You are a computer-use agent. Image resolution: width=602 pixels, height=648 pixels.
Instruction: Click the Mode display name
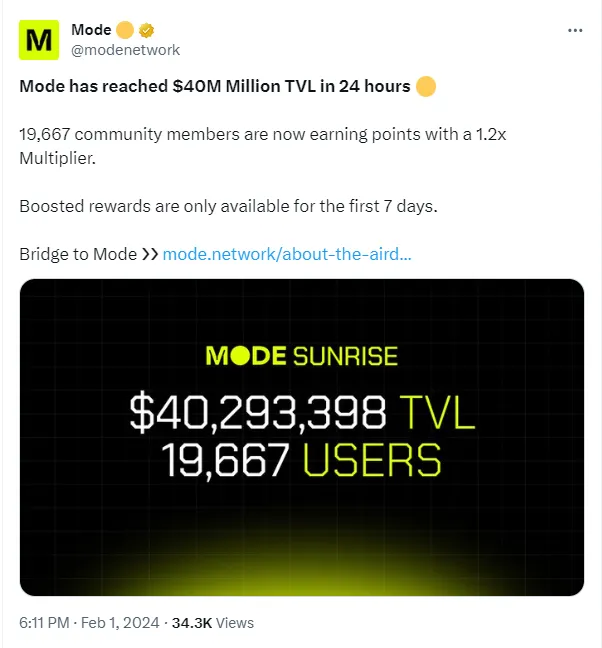pyautogui.click(x=91, y=30)
